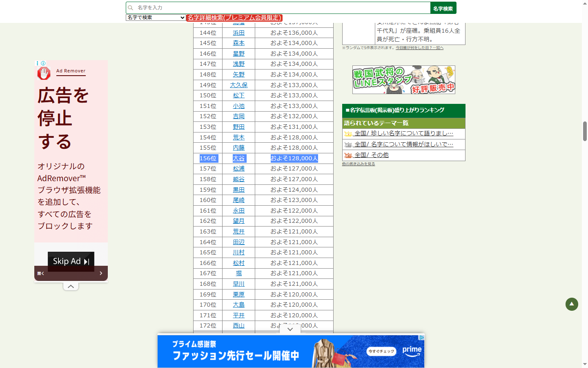Collapse the left side ad with the up chevron

pyautogui.click(x=71, y=286)
